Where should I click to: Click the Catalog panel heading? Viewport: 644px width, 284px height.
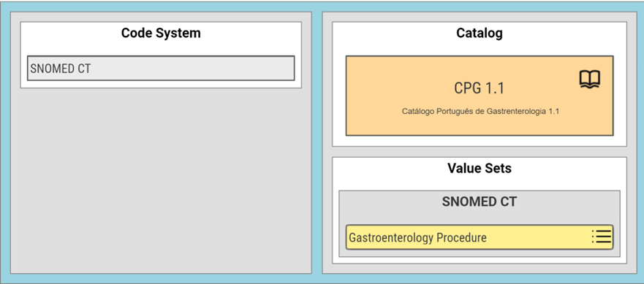pyautogui.click(x=480, y=34)
